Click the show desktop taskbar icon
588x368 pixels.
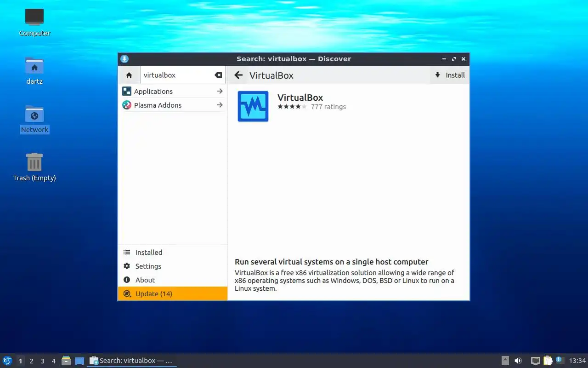pos(79,361)
